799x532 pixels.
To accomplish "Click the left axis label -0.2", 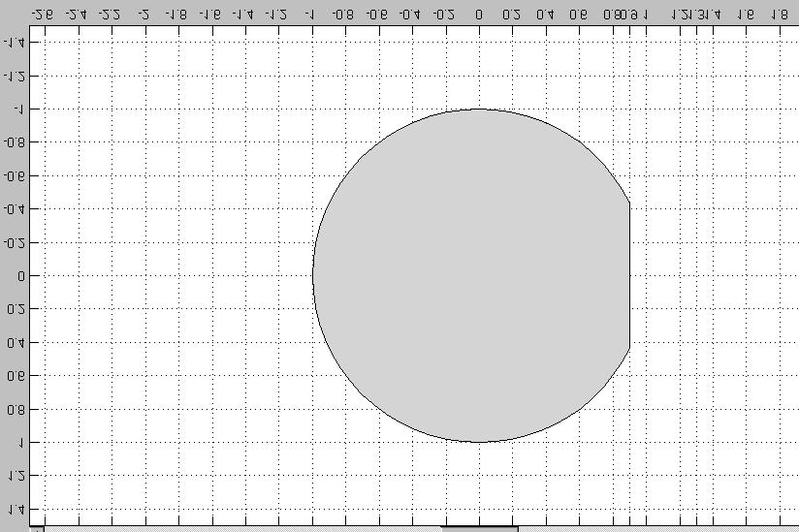I will click(14, 242).
